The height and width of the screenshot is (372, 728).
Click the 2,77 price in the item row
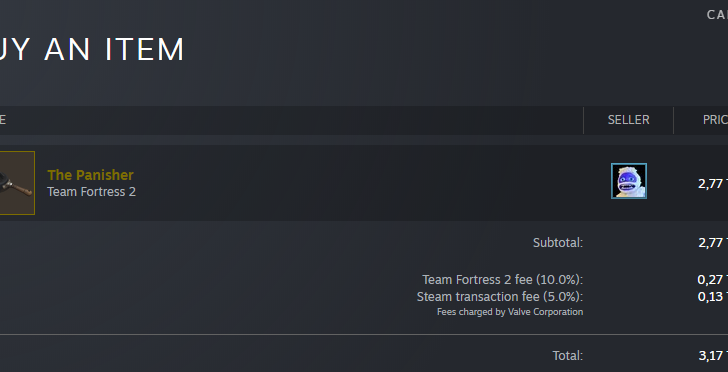tap(713, 183)
